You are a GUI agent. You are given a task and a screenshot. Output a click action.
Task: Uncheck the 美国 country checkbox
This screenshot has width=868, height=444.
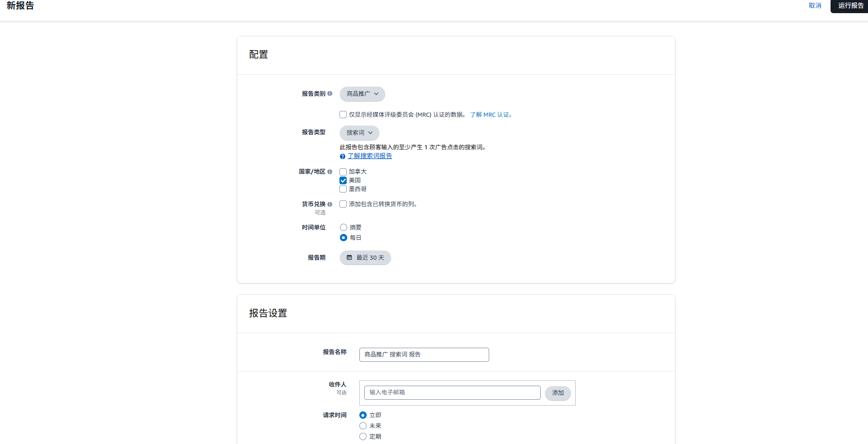click(343, 180)
